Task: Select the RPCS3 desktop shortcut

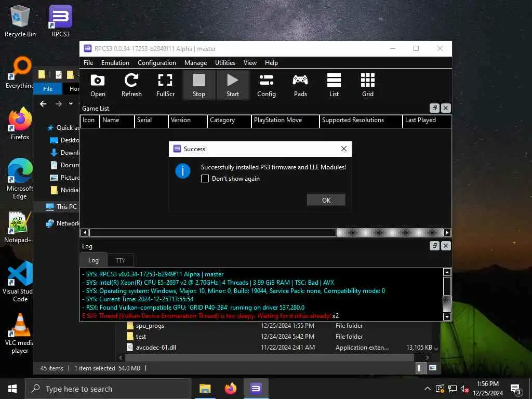Action: (61, 21)
